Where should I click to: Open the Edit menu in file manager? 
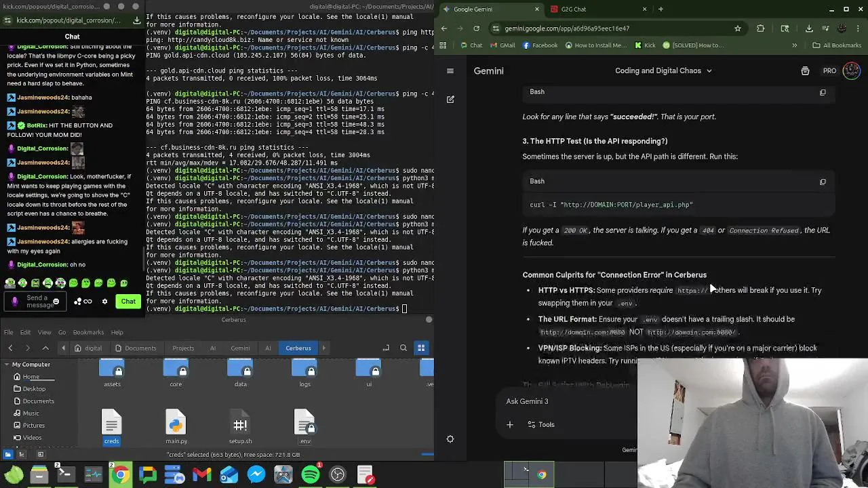(25, 332)
